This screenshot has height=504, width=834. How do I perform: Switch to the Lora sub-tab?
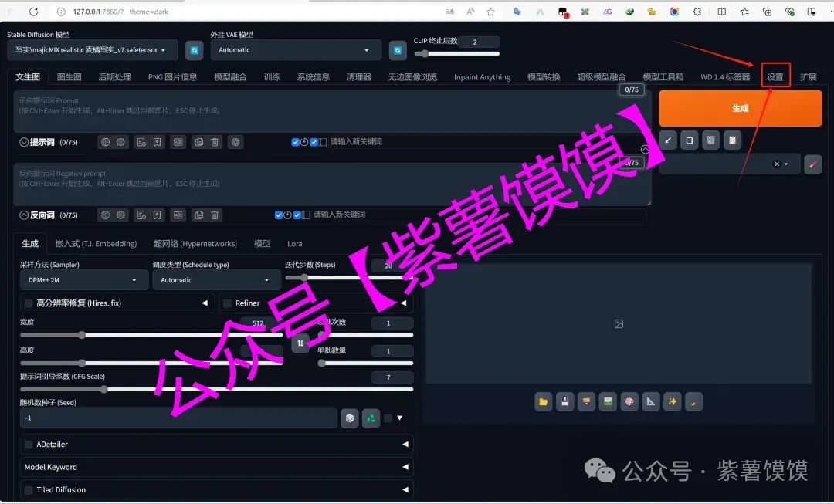[x=295, y=244]
